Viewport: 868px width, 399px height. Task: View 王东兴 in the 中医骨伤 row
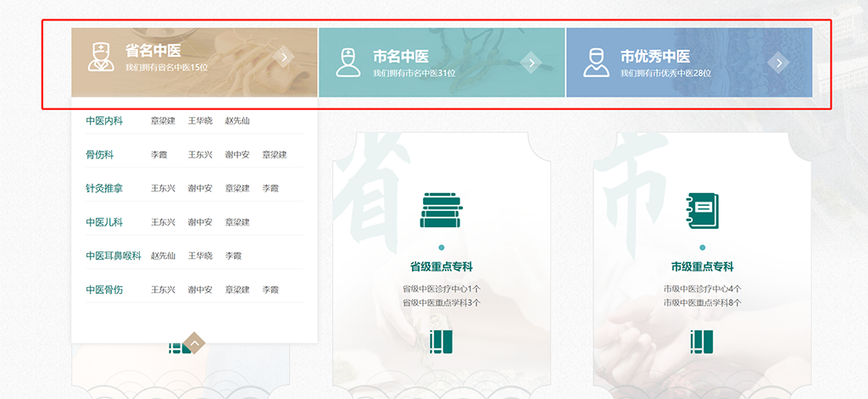click(x=164, y=290)
